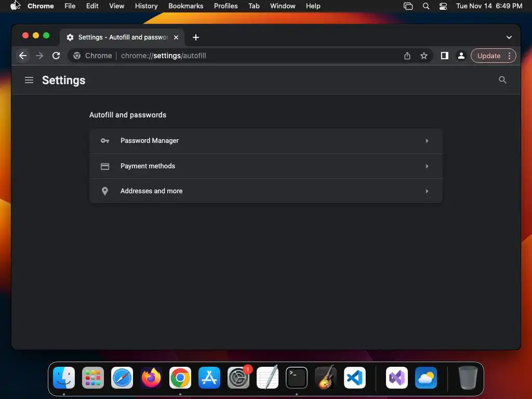Bookmark this page with the star icon
The width and height of the screenshot is (532, 399).
[x=424, y=56]
